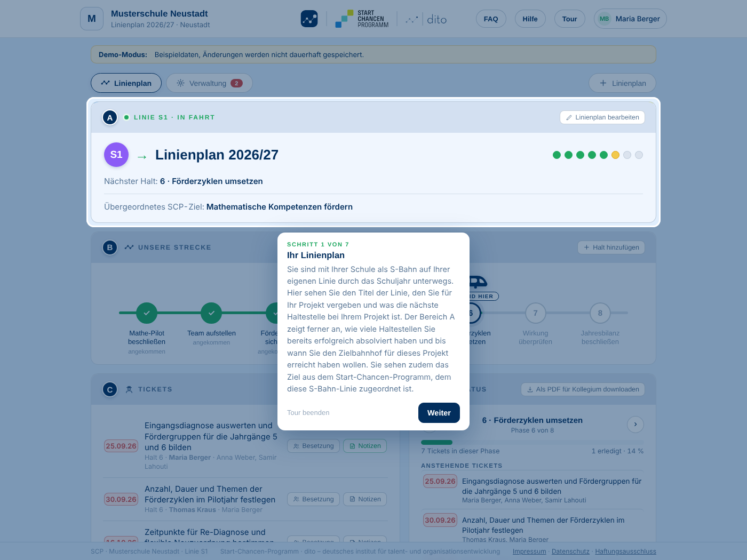Click the "Linienplan 2026/27" main heading
Image resolution: width=747 pixels, height=560 pixels.
tap(217, 155)
